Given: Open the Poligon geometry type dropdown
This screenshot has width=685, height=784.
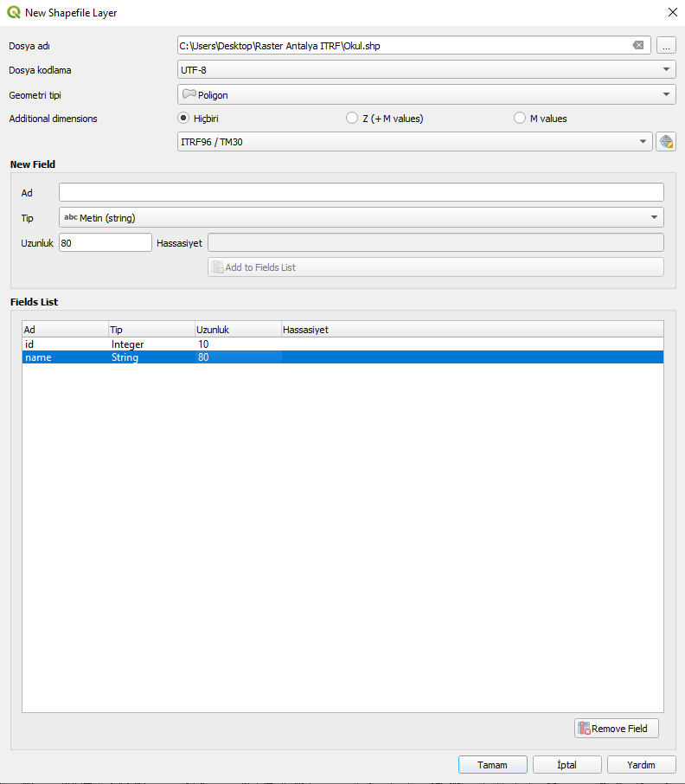Looking at the screenshot, I should point(426,94).
